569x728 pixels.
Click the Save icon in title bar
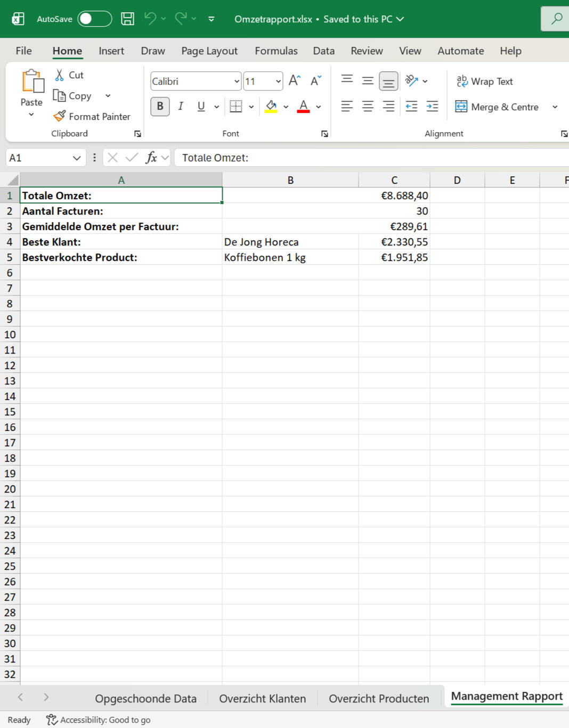127,19
